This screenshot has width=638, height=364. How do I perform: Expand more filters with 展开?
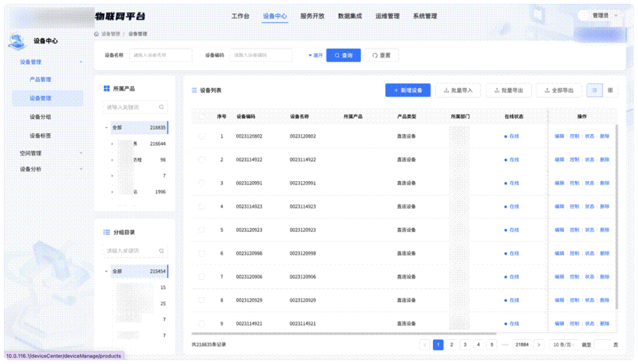pyautogui.click(x=316, y=55)
